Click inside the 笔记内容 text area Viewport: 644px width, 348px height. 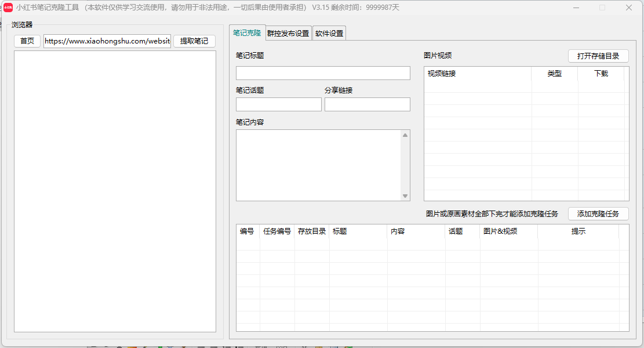(319, 165)
